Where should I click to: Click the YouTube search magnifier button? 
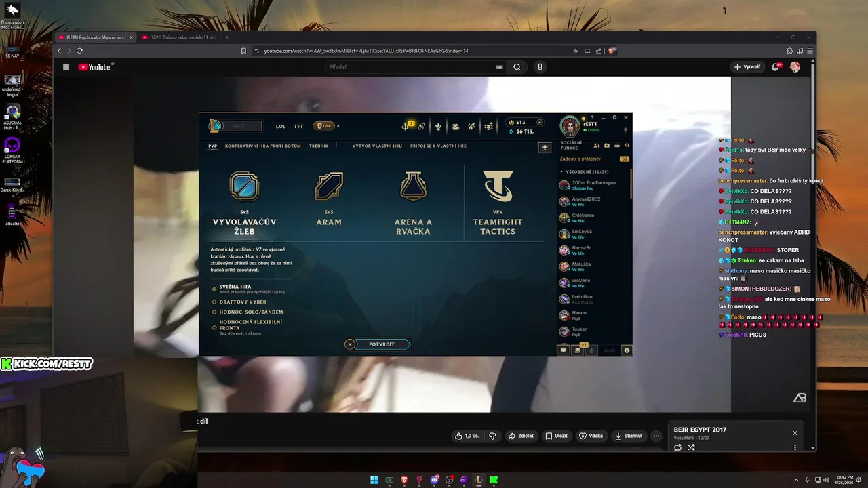pyautogui.click(x=517, y=67)
